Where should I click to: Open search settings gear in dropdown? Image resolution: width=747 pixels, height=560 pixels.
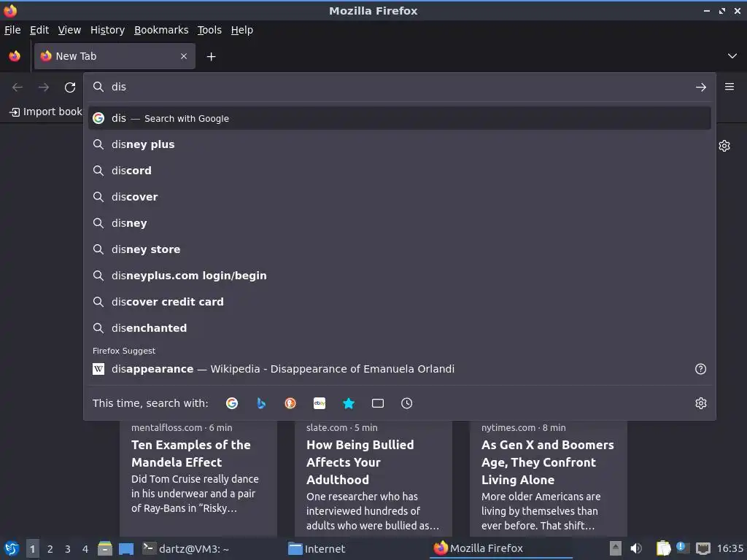(701, 403)
